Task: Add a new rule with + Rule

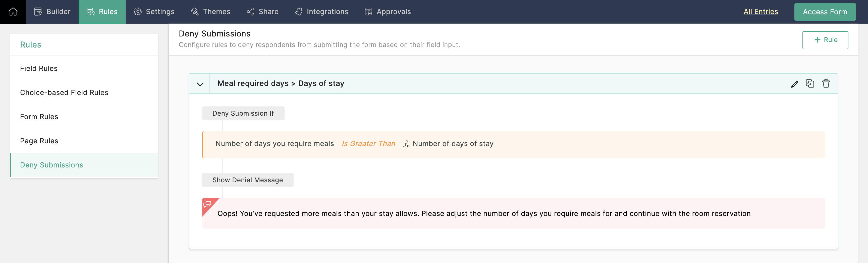Action: point(825,40)
